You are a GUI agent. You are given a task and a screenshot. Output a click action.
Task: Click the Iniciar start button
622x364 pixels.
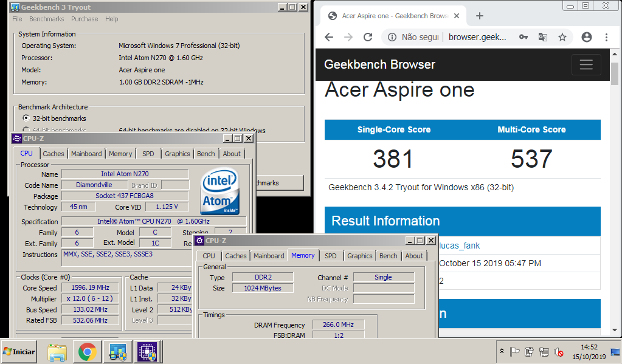[19, 352]
